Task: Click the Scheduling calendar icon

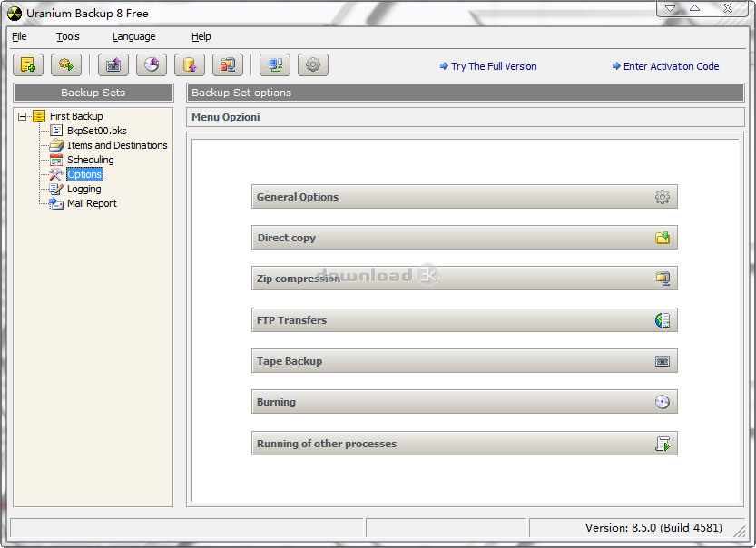Action: pos(56,160)
